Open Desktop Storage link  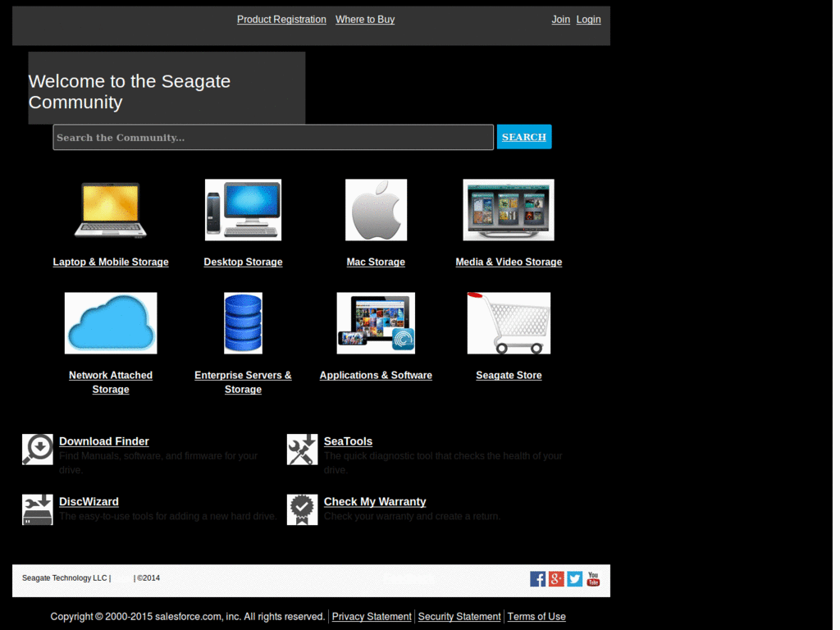[243, 262]
